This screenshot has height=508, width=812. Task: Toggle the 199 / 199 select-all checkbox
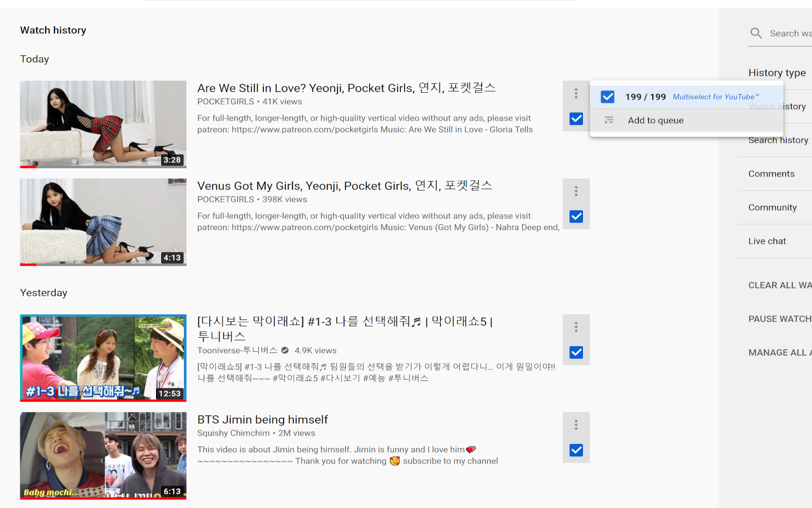tap(608, 97)
